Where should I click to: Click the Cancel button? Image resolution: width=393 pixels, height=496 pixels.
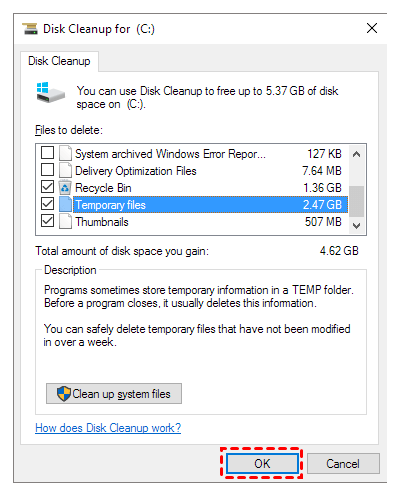click(343, 464)
